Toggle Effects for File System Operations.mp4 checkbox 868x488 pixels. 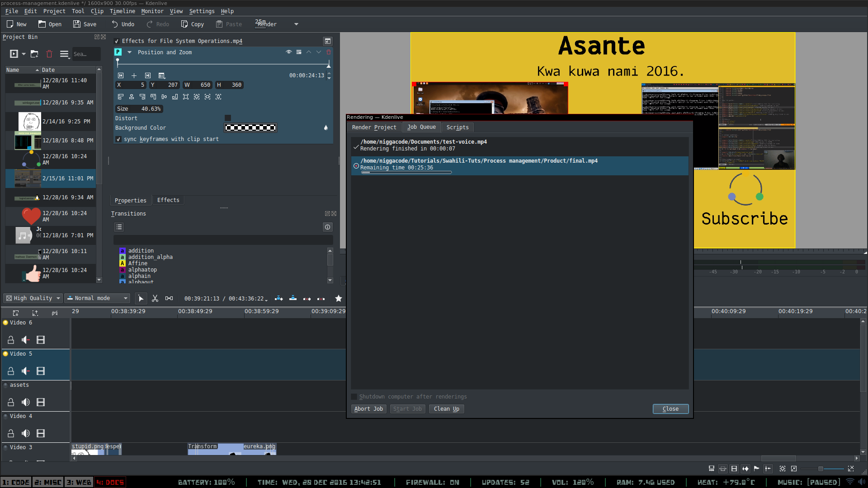tap(117, 41)
